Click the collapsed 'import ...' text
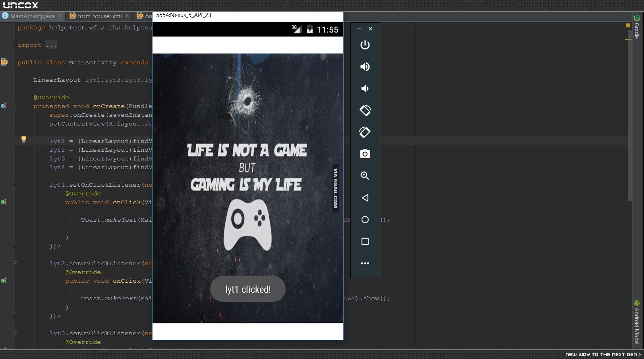 37,45
